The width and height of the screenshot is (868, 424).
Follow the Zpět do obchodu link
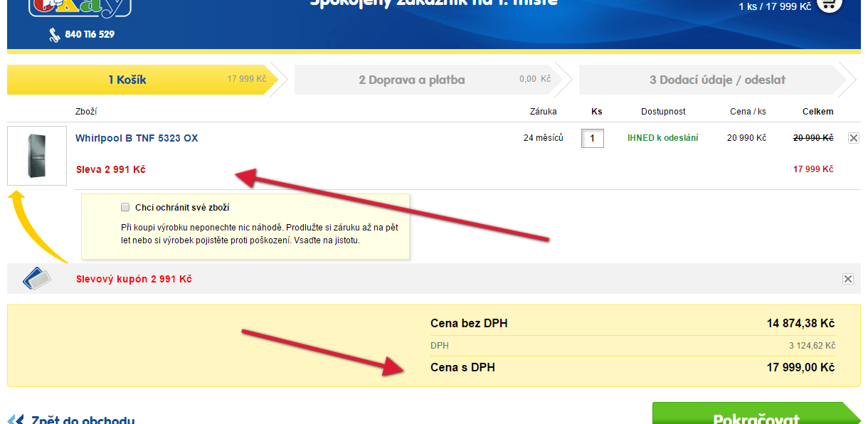pyautogui.click(x=83, y=420)
